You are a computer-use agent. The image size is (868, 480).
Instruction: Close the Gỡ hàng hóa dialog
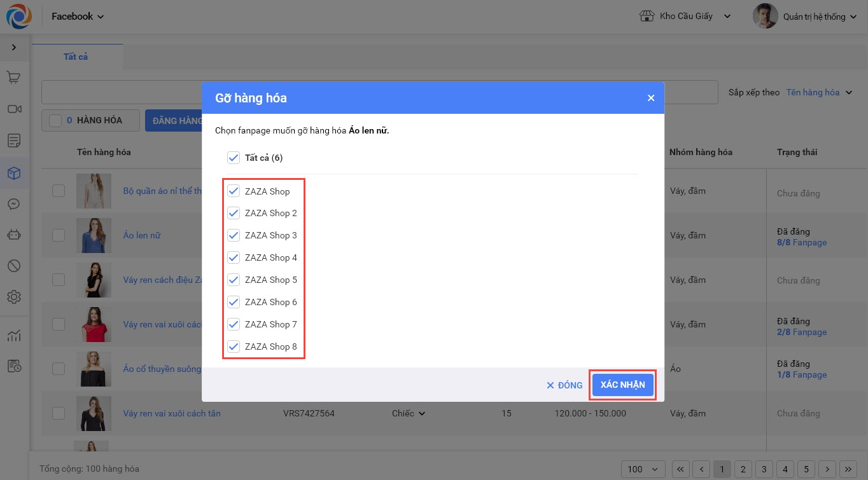(x=650, y=98)
